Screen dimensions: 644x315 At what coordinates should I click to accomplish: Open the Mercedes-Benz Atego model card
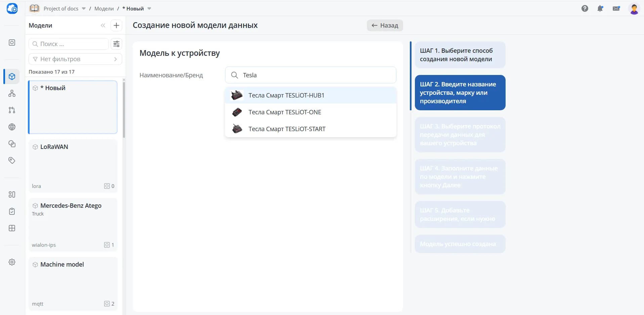[x=73, y=225]
